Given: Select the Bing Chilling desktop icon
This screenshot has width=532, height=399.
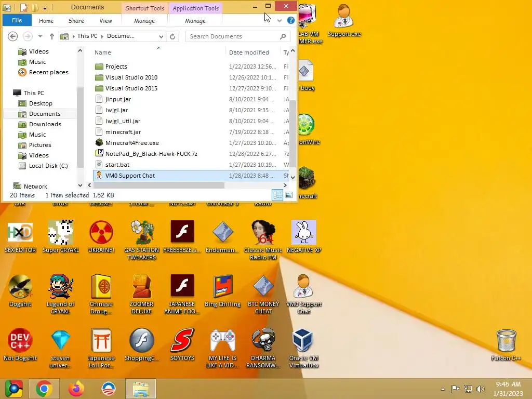Looking at the screenshot, I should pyautogui.click(x=222, y=291).
